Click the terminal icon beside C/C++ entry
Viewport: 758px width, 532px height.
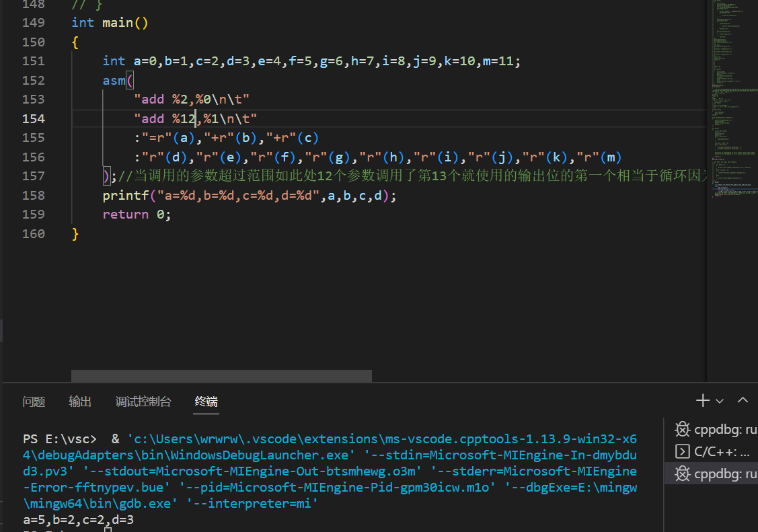pyautogui.click(x=682, y=451)
